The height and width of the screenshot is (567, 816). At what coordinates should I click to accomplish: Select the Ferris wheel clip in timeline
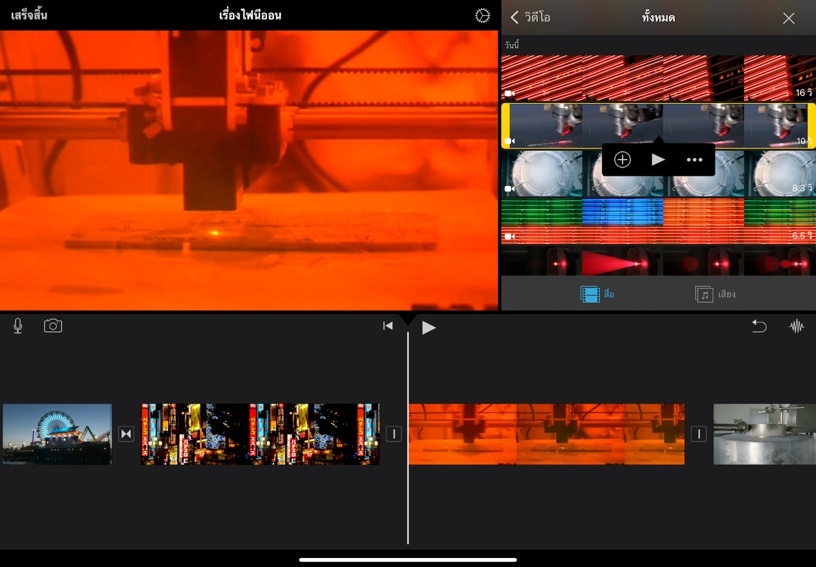(x=57, y=434)
